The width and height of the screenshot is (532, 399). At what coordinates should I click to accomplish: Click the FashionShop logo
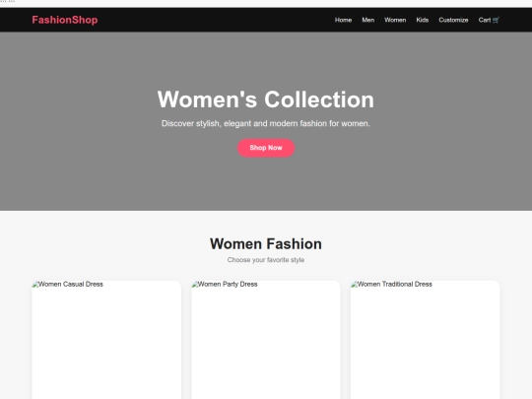point(65,20)
